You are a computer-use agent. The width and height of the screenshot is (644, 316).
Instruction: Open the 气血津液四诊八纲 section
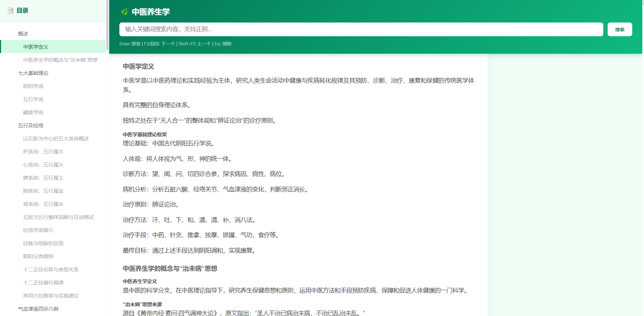click(x=38, y=309)
